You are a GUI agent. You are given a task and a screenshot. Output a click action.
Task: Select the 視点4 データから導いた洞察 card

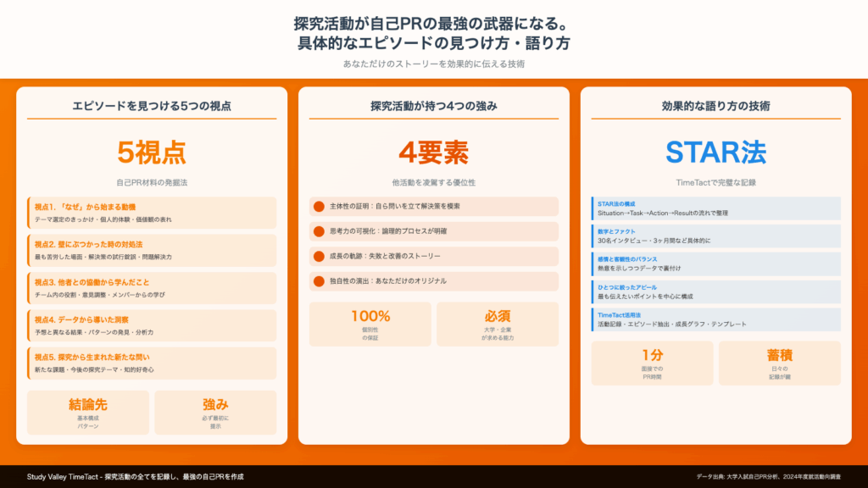[152, 325]
